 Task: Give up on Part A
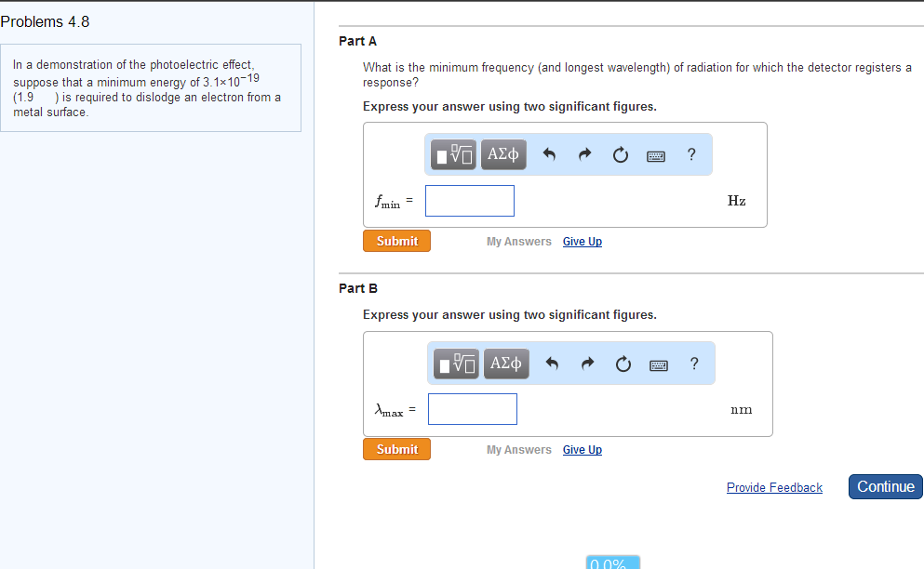583,242
